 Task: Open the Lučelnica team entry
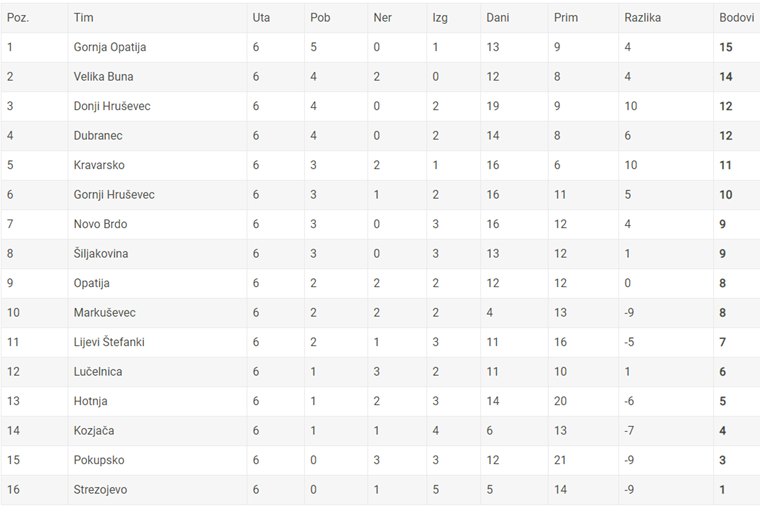pos(98,372)
